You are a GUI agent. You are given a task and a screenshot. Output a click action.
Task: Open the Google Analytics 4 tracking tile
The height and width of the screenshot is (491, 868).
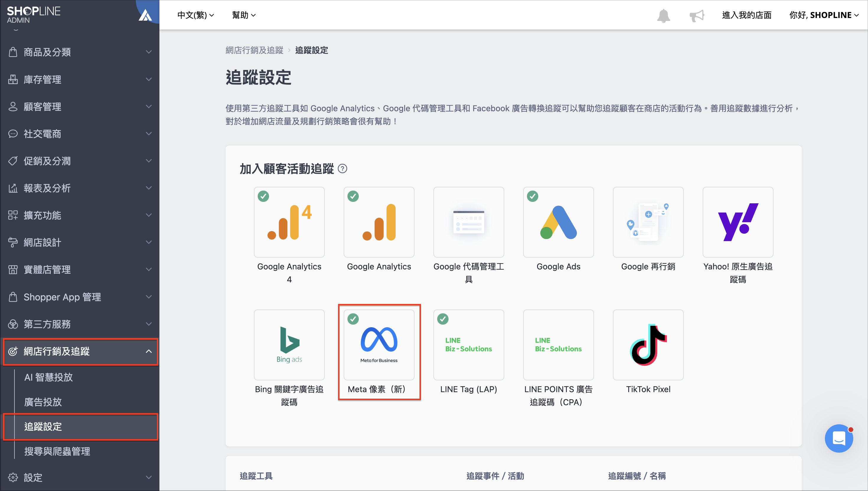coord(289,222)
